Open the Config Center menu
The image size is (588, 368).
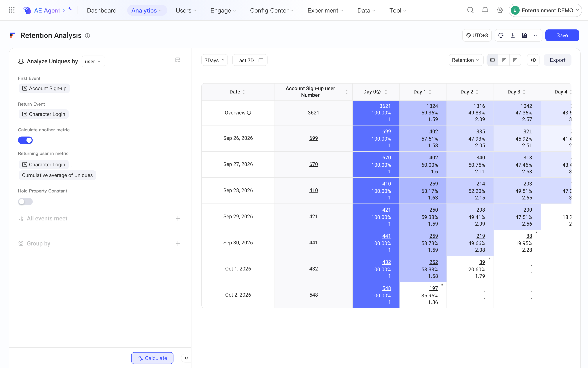[272, 10]
